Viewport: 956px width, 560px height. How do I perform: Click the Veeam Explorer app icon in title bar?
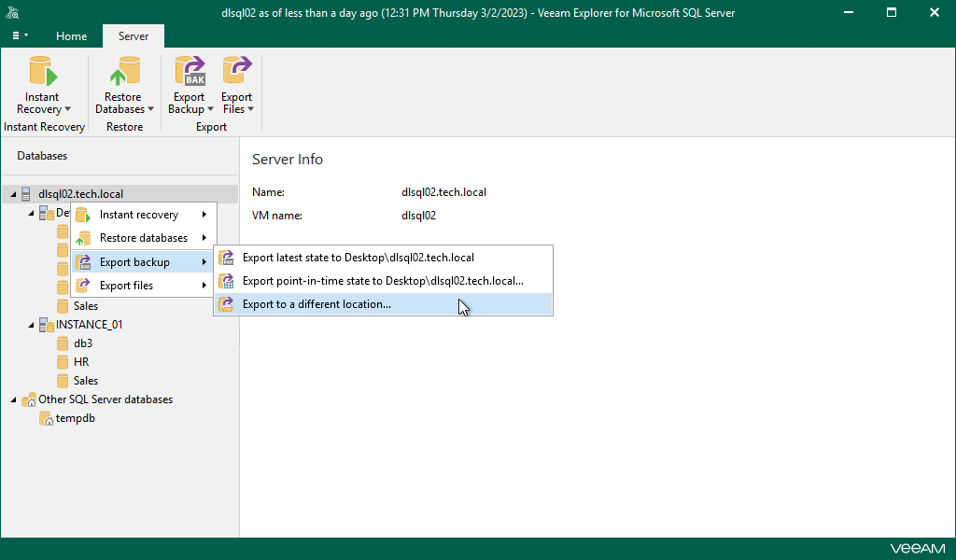tap(11, 13)
